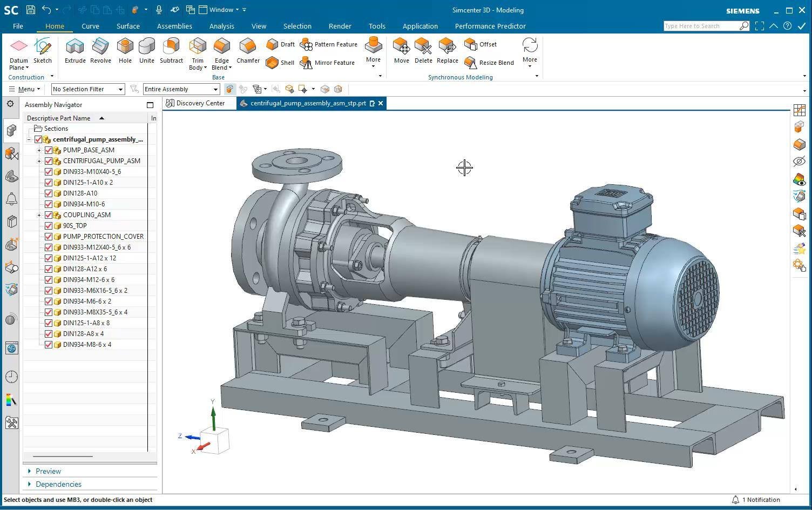The image size is (812, 510).
Task: Use the Subtract boolean tool
Action: [171, 51]
